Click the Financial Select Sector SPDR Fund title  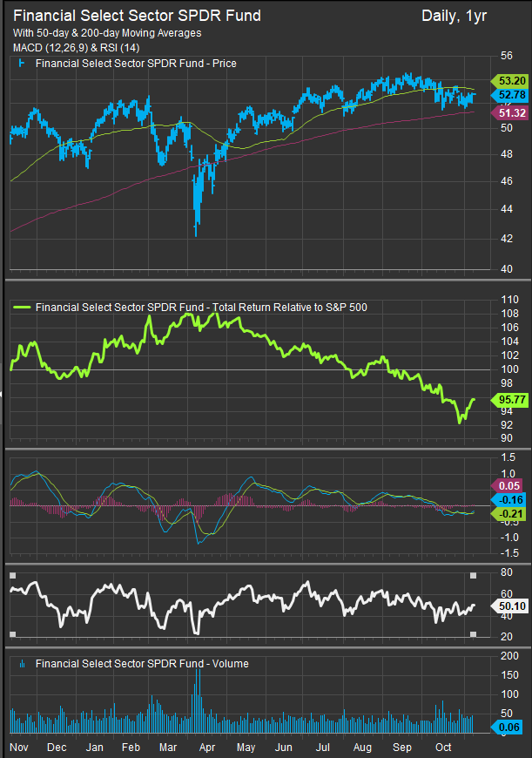[137, 16]
